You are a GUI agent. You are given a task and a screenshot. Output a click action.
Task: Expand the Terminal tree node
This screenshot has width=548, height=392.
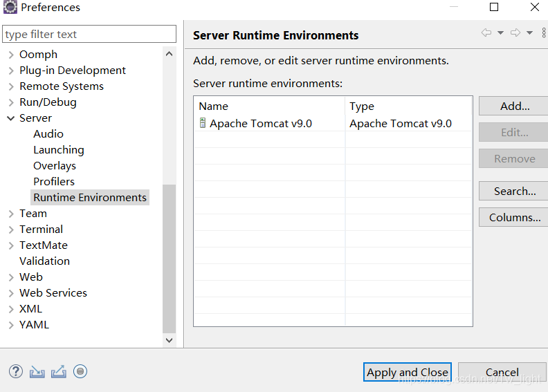[11, 230]
